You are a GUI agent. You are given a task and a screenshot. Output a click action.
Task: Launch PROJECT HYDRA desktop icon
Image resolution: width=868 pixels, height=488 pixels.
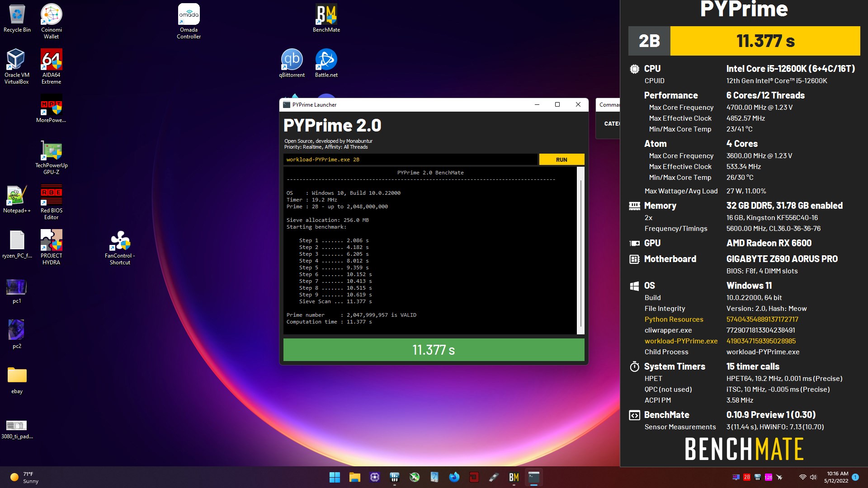point(52,247)
